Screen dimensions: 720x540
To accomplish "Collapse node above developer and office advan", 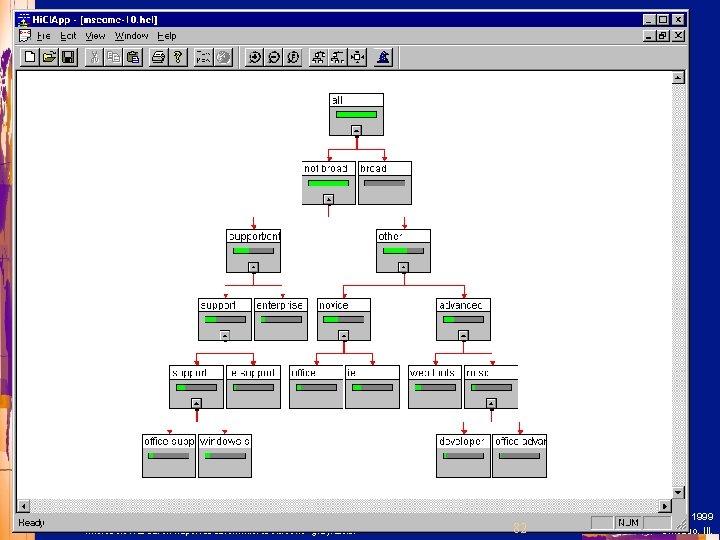I will click(x=491, y=404).
